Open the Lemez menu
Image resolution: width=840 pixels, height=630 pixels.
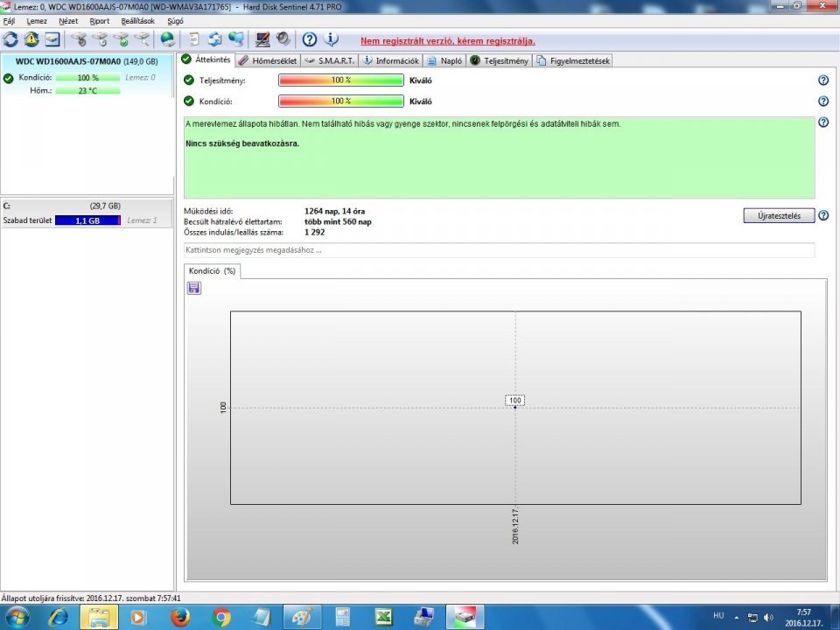point(37,21)
